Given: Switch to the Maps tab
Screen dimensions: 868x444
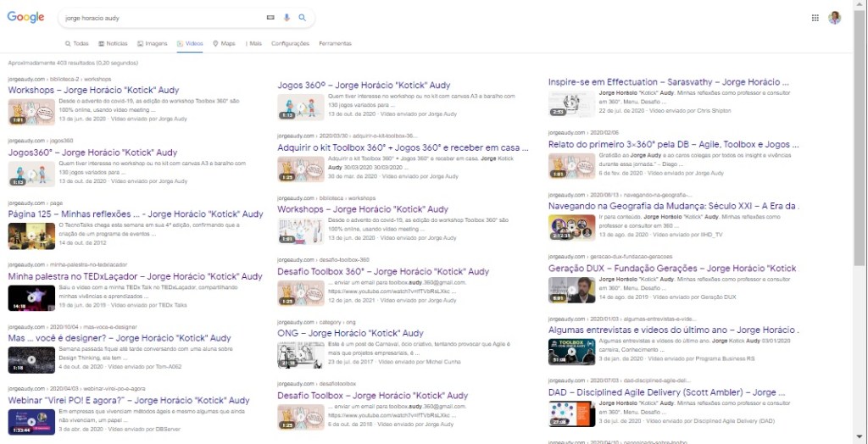Looking at the screenshot, I should (225, 43).
